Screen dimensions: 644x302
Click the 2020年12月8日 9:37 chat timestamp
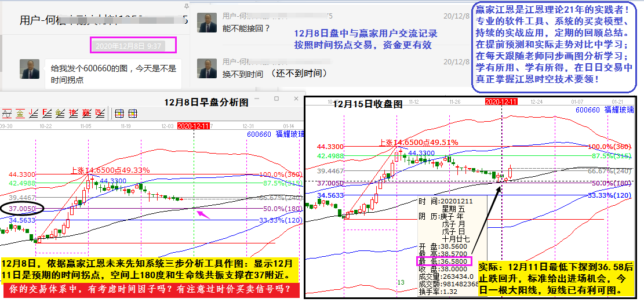tap(133, 45)
